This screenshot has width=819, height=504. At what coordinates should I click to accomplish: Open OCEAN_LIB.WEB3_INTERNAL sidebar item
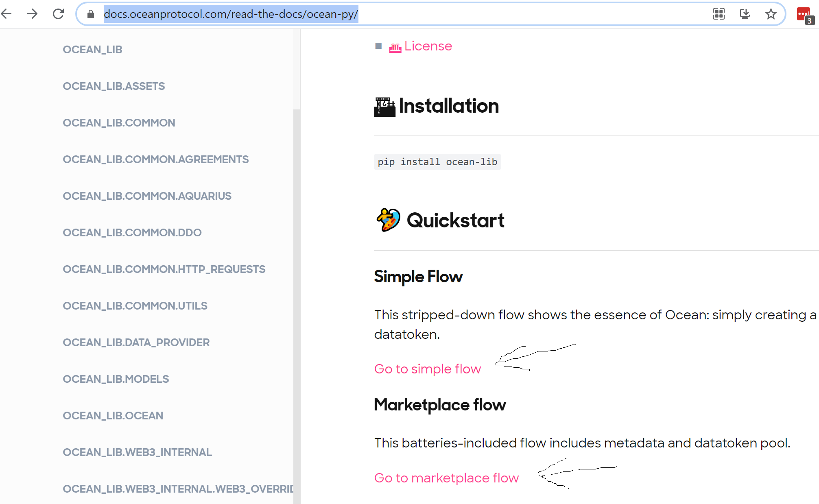click(137, 452)
